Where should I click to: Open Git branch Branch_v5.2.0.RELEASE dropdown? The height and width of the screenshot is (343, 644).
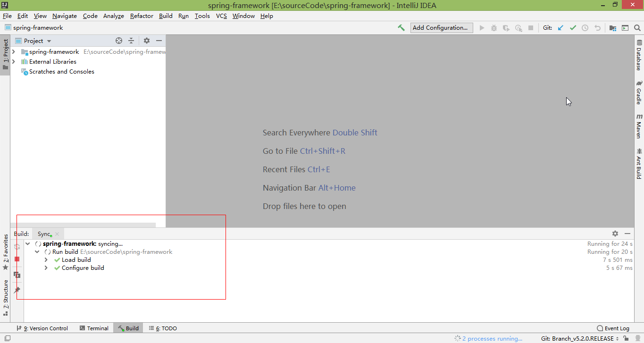click(580, 338)
